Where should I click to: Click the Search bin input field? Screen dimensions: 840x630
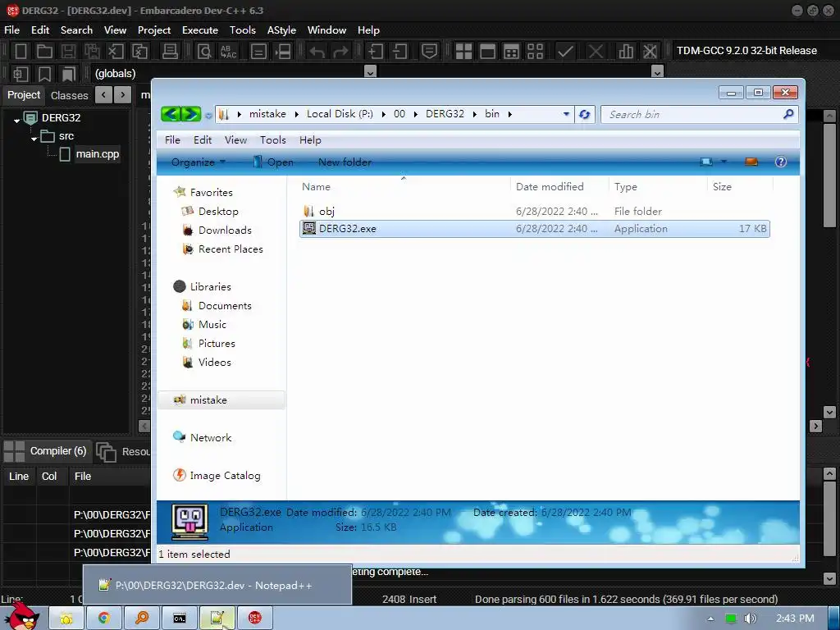(x=694, y=114)
